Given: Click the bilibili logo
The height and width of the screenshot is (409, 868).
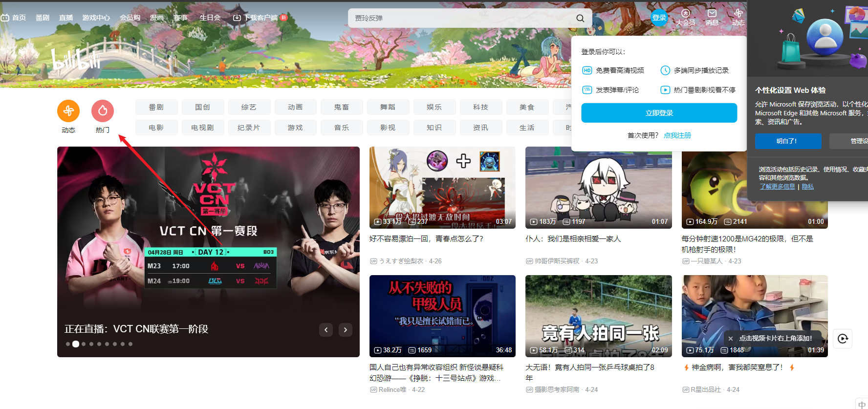Looking at the screenshot, I should pyautogui.click(x=76, y=59).
